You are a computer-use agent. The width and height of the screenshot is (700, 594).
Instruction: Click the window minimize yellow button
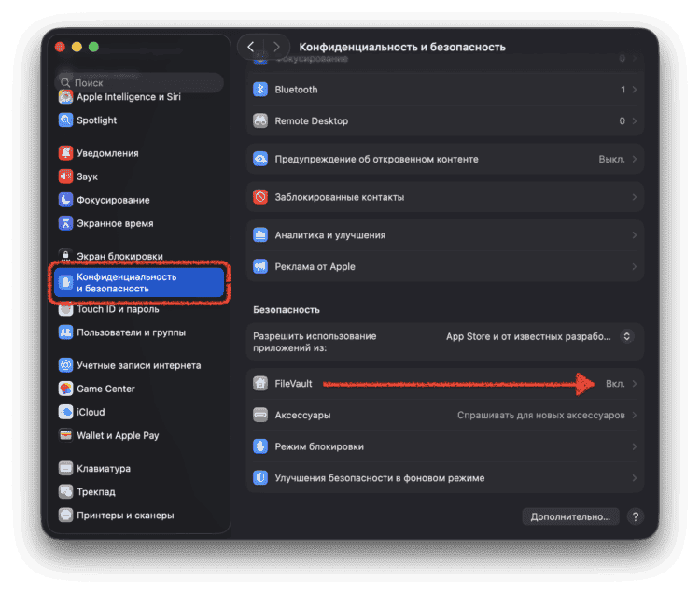[x=77, y=47]
